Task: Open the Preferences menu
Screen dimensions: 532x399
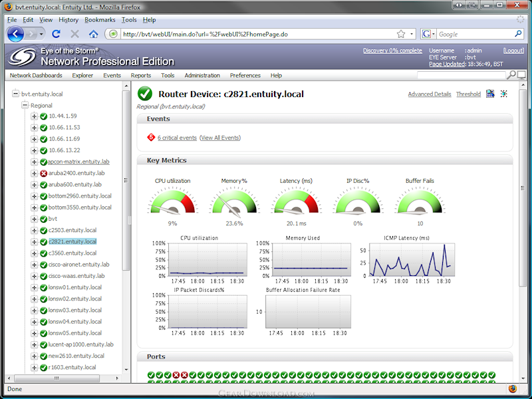Action: pos(245,75)
